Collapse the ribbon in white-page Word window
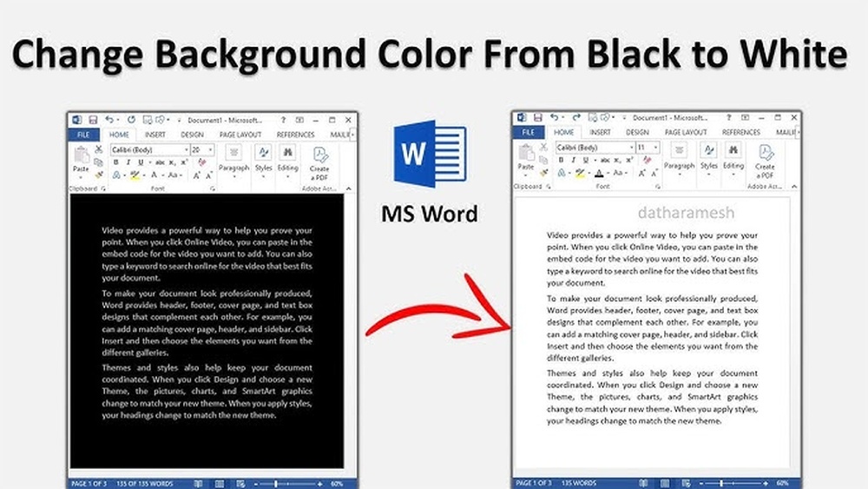The image size is (868, 489). point(794,187)
